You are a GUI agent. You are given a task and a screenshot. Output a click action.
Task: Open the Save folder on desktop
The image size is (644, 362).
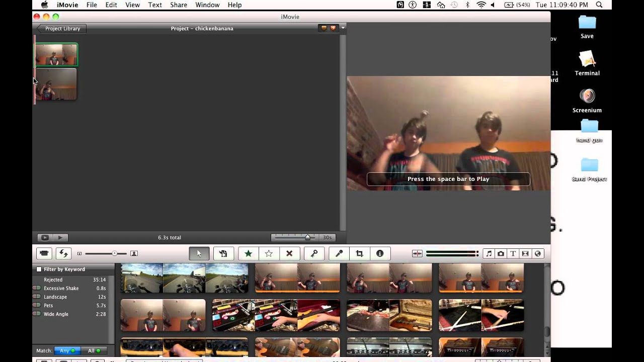click(x=587, y=27)
